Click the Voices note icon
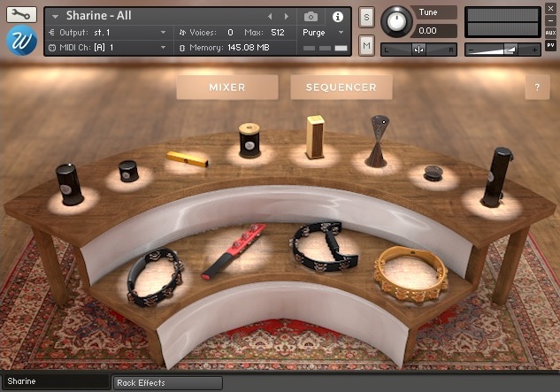Image resolution: width=560 pixels, height=392 pixels. point(182,33)
